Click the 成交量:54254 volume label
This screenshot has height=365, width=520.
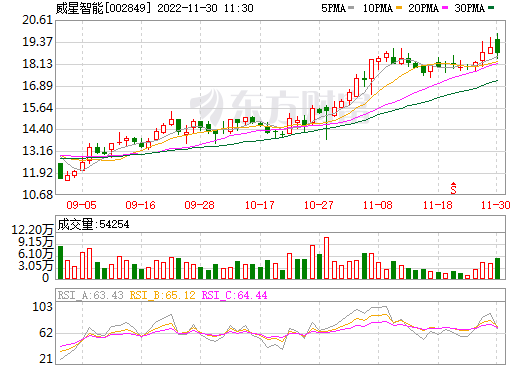click(93, 224)
